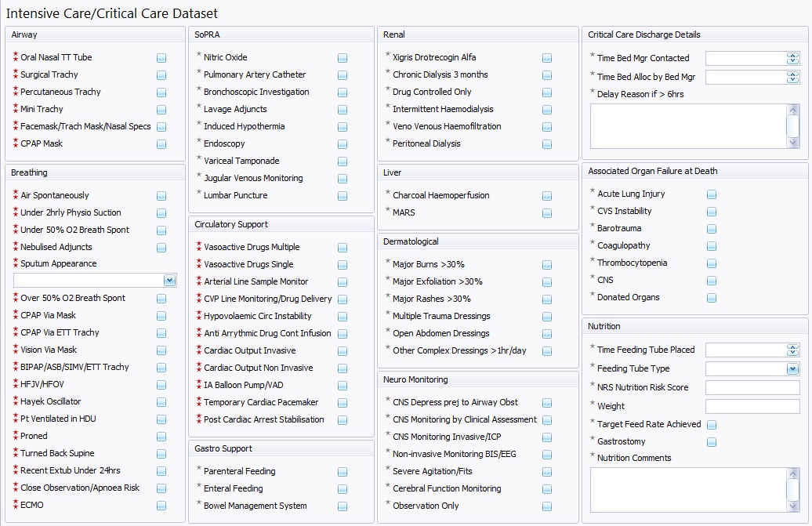
Task: Select the Parenteral Feeding checkbox
Action: (x=343, y=472)
